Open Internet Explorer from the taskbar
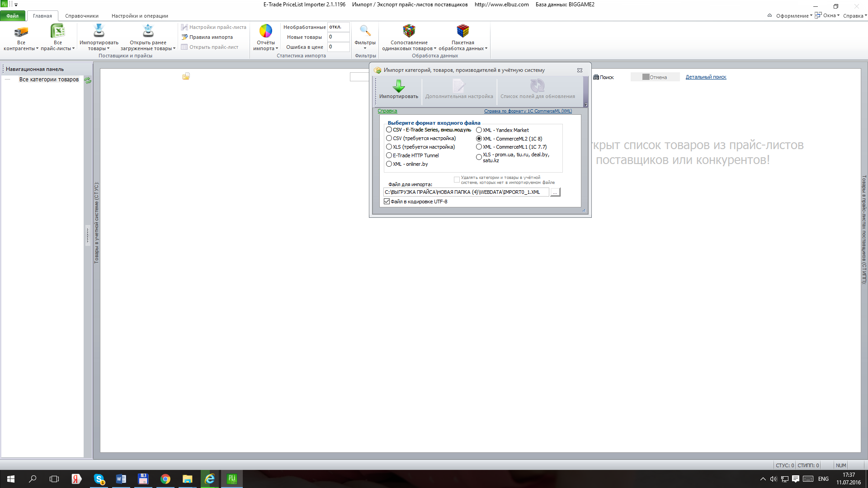 [x=209, y=479]
